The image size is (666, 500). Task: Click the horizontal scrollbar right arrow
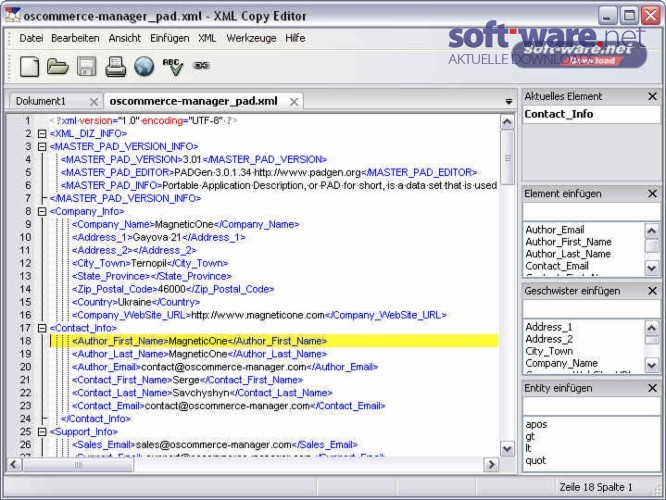[491, 464]
